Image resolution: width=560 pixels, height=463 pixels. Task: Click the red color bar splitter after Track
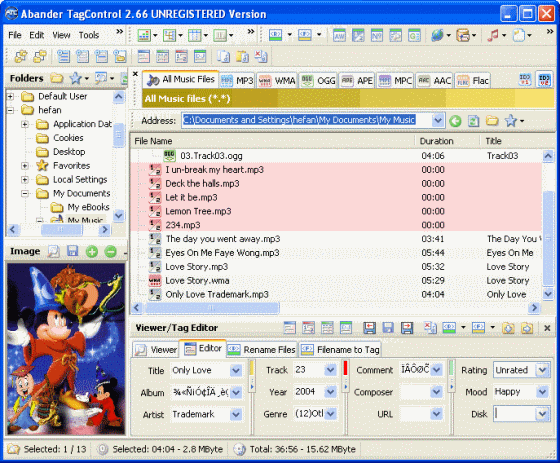[x=345, y=368]
